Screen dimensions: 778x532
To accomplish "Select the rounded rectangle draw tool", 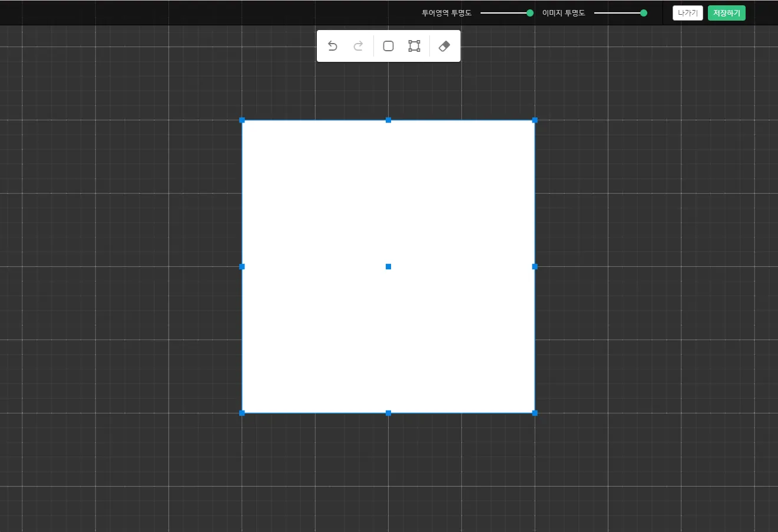I will pos(388,46).
